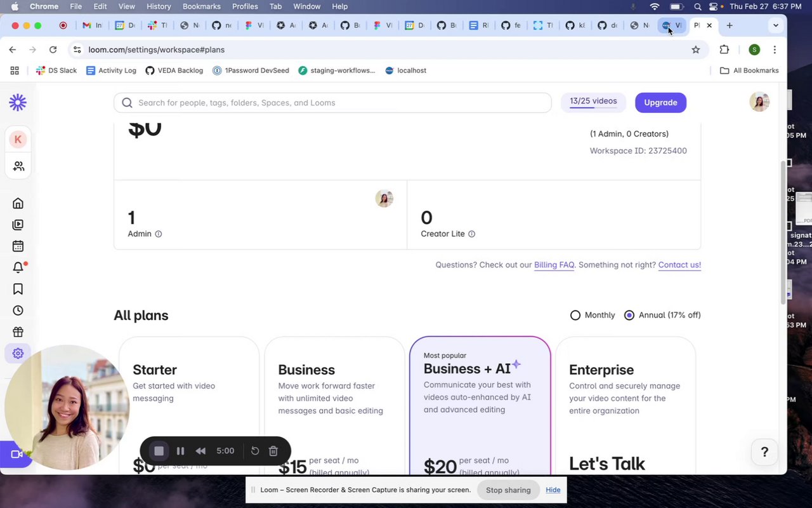Open the Chrome extensions puzzle icon
This screenshot has width=812, height=508.
coord(724,50)
